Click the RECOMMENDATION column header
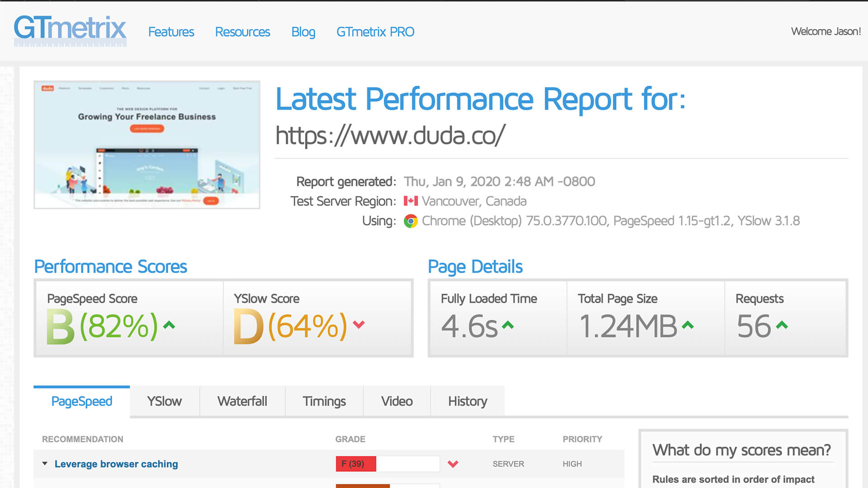The image size is (868, 488). click(x=82, y=439)
